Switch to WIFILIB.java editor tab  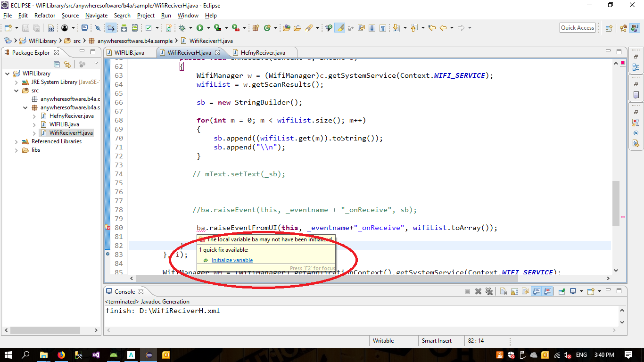(129, 52)
